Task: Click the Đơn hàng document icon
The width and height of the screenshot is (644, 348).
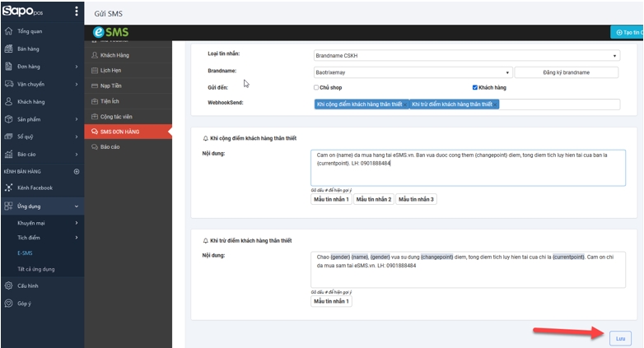Action: click(8, 67)
